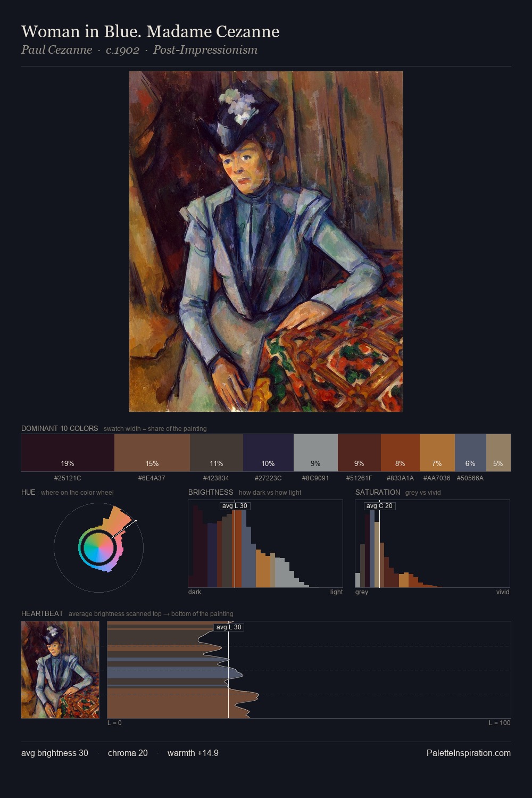Click 'warmth +14.9' in the footer
The image size is (532, 798).
(193, 753)
